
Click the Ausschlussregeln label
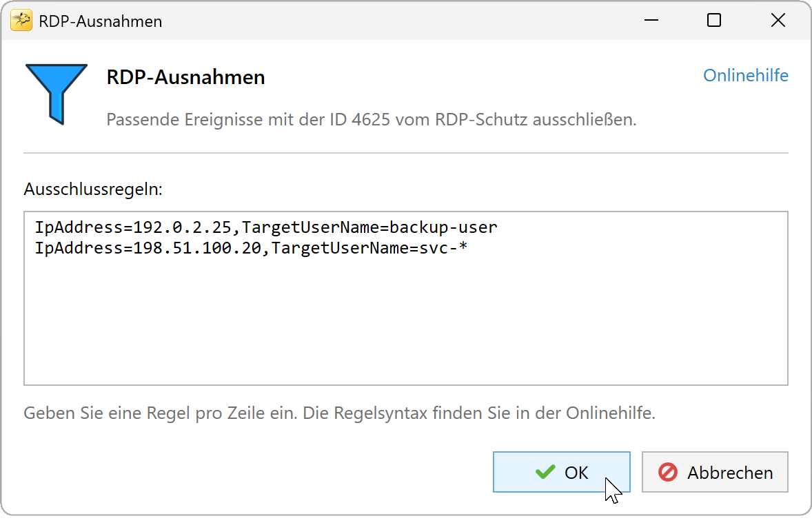click(93, 189)
